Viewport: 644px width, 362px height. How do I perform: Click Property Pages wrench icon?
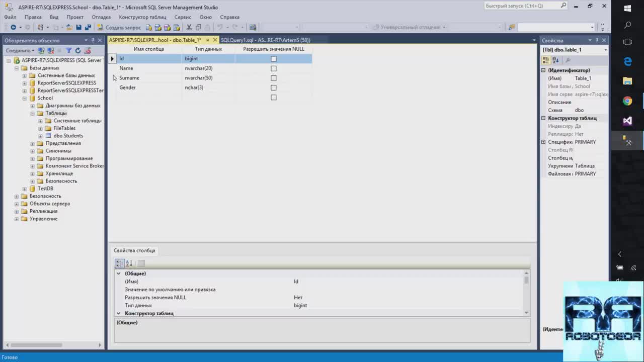(x=568, y=60)
